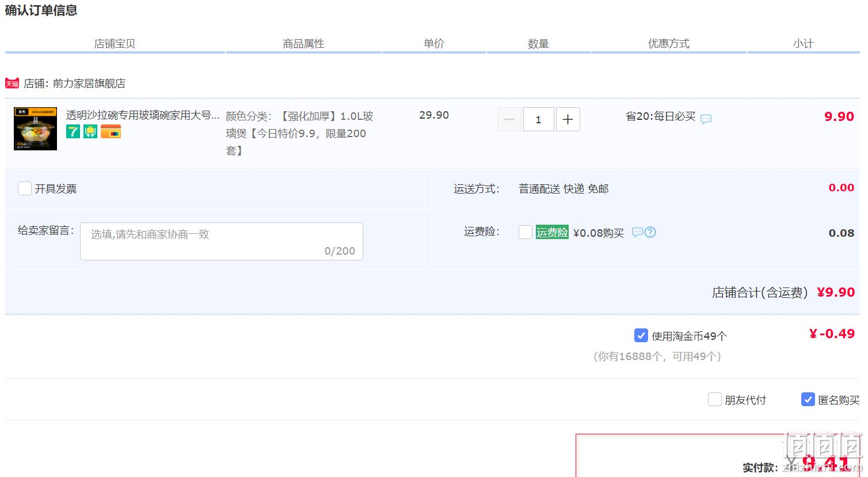The width and height of the screenshot is (868, 477).
Task: Uncheck the 匿名购买 anonymous purchase checkbox
Action: (x=808, y=399)
